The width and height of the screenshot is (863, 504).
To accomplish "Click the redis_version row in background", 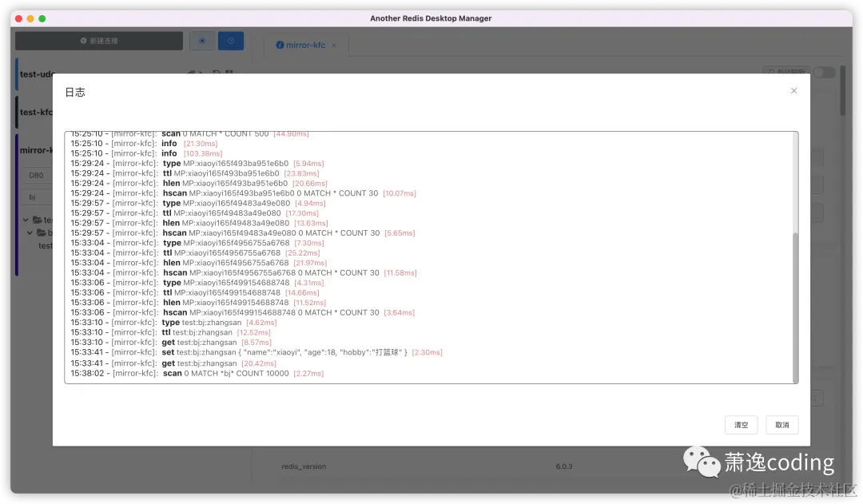I will click(x=304, y=466).
